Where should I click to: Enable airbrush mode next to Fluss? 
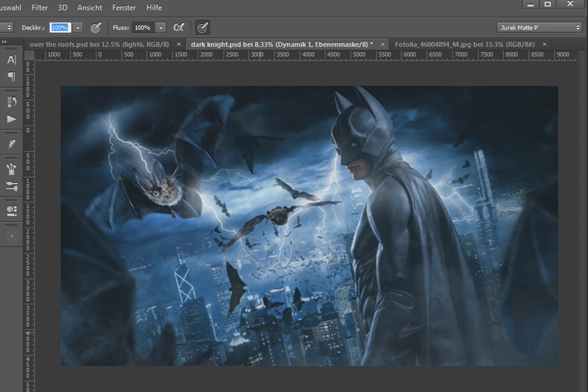point(179,28)
